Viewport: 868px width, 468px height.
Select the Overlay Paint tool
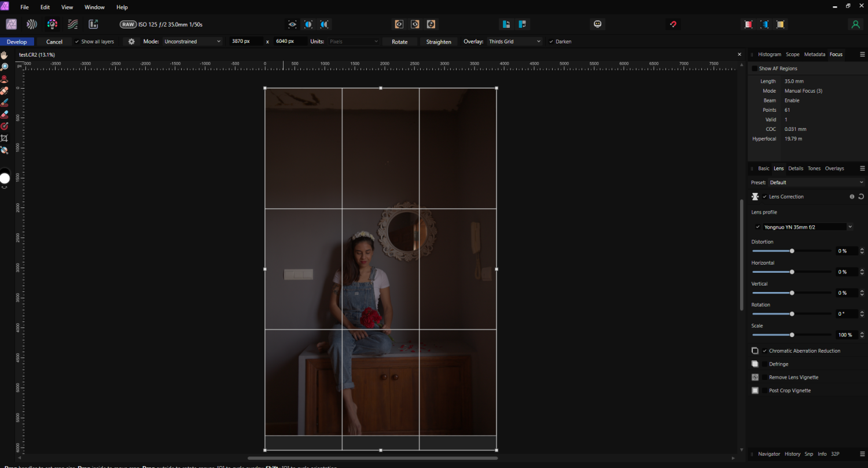click(x=5, y=103)
